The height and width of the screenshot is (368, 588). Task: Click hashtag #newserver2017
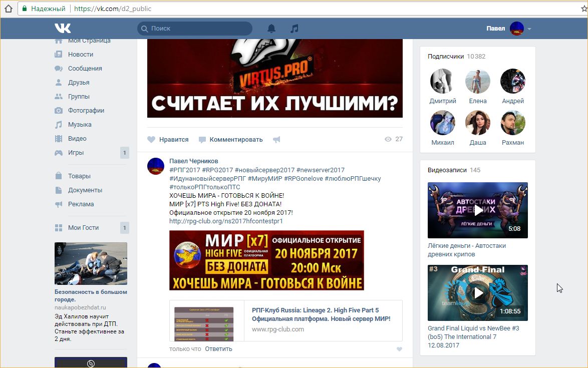coord(320,170)
